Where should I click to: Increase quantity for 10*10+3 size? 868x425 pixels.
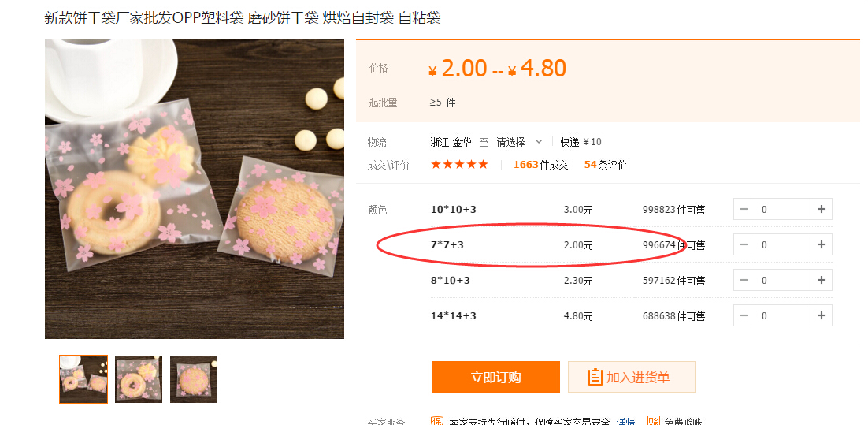(822, 209)
